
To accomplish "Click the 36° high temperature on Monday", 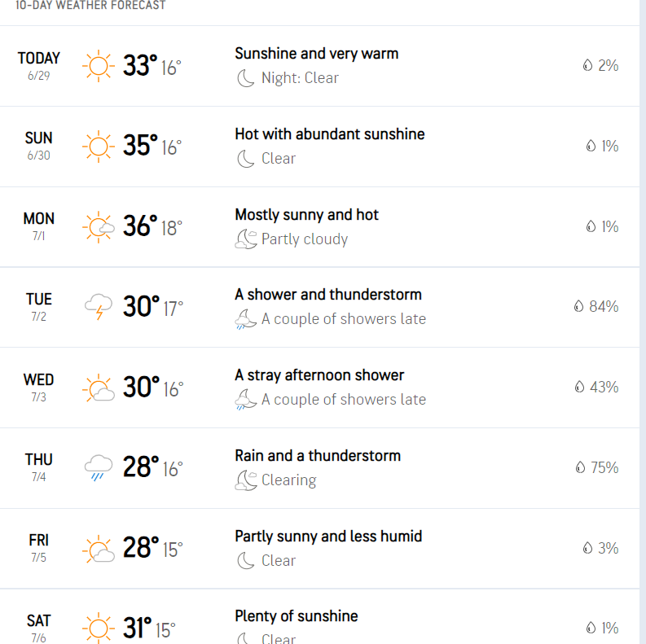I will (140, 226).
